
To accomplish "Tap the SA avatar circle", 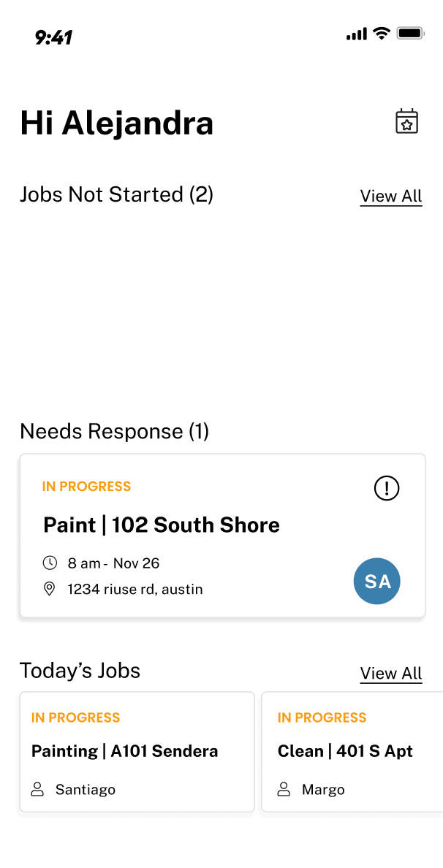I will click(x=377, y=581).
